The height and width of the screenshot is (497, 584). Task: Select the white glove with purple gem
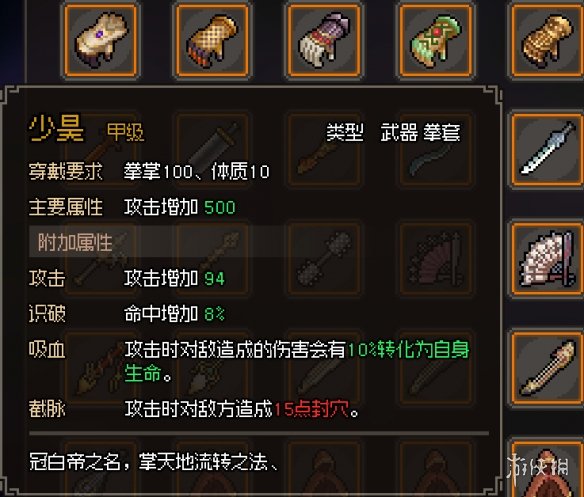(x=101, y=40)
